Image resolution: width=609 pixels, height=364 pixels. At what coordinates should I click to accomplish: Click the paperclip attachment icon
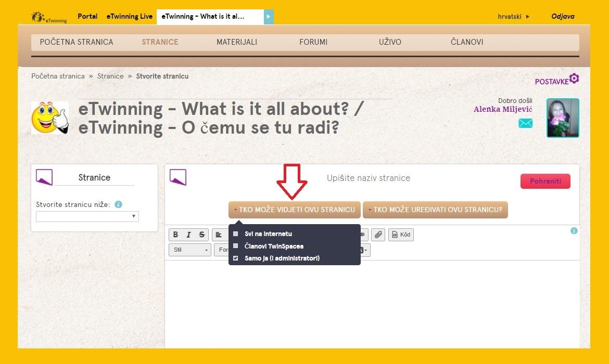(x=378, y=235)
